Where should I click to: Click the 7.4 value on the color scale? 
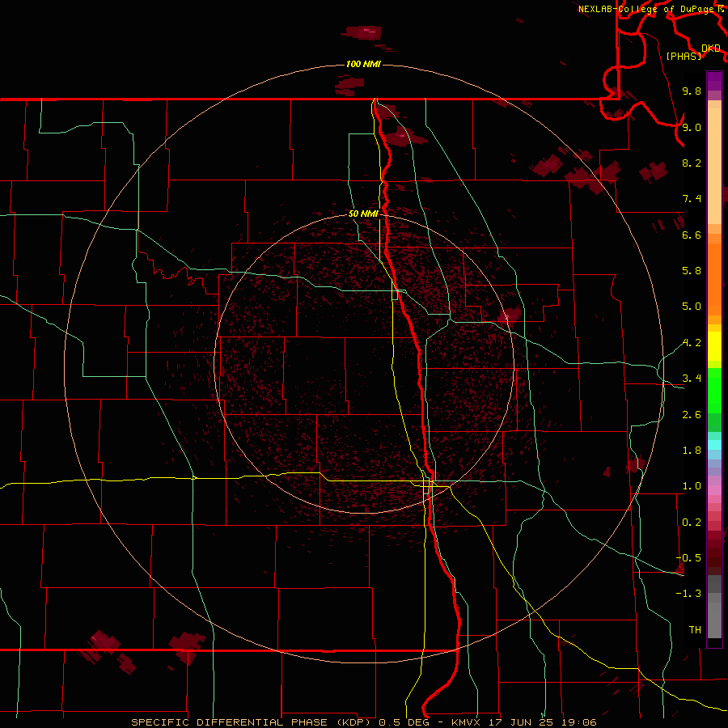(x=692, y=199)
